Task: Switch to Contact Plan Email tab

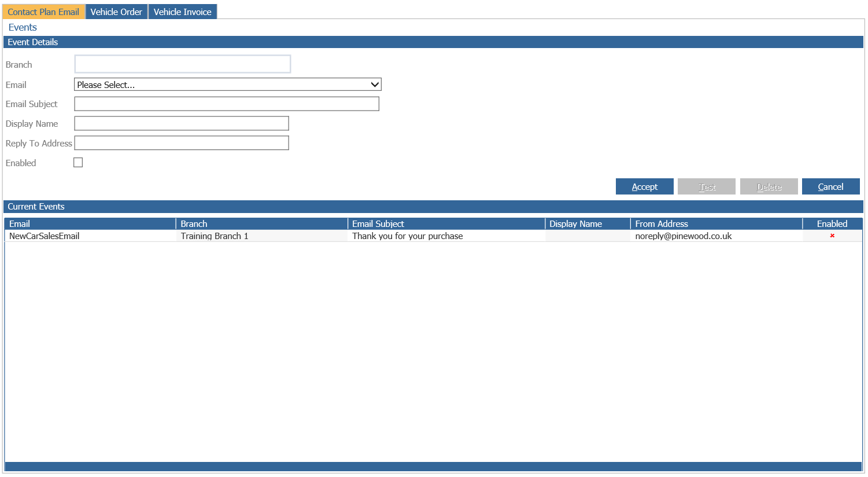Action: click(x=43, y=12)
